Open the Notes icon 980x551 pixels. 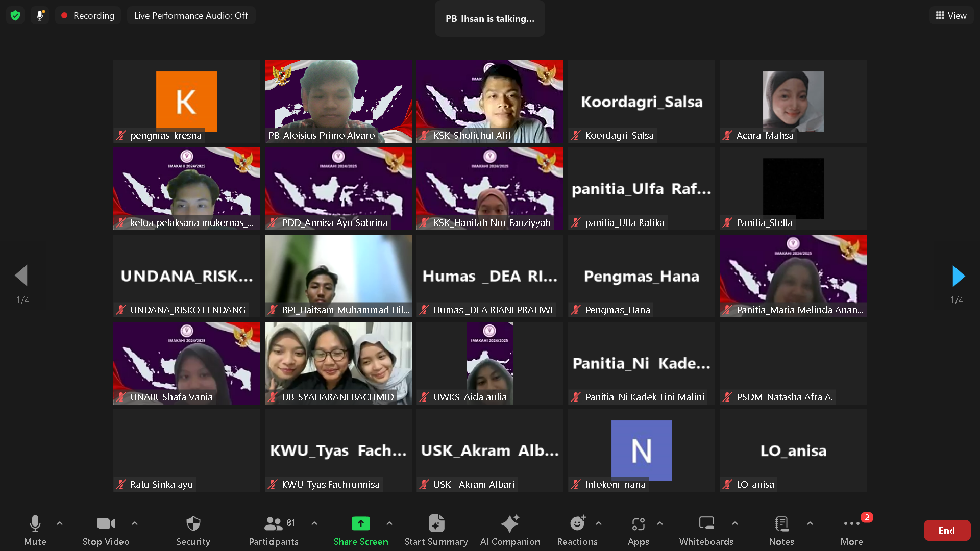click(x=781, y=524)
